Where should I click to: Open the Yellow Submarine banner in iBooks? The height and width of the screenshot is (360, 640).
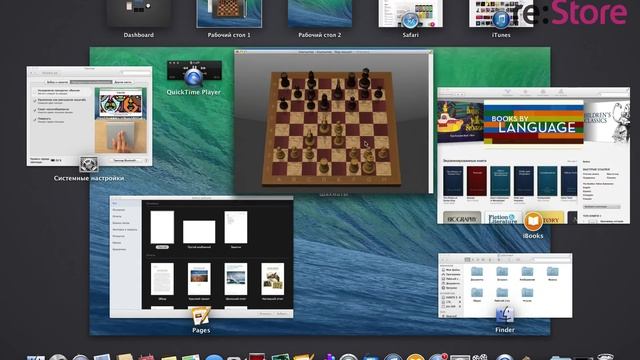pyautogui.click(x=460, y=121)
